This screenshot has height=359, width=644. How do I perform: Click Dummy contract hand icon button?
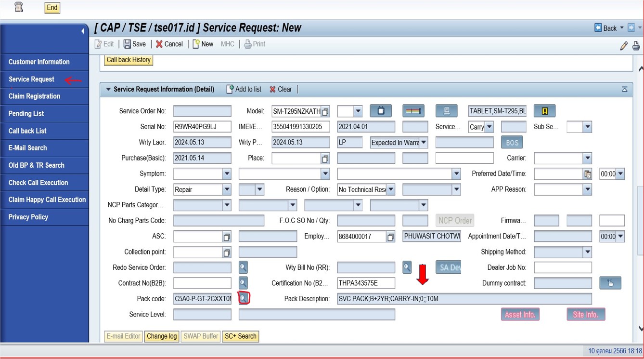[610, 283]
